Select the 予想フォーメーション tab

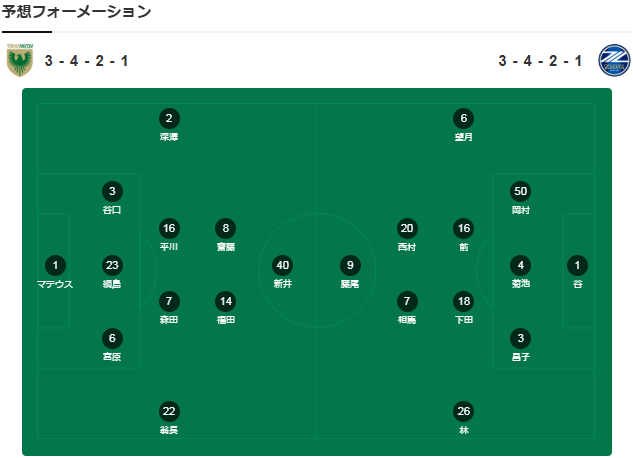point(76,11)
